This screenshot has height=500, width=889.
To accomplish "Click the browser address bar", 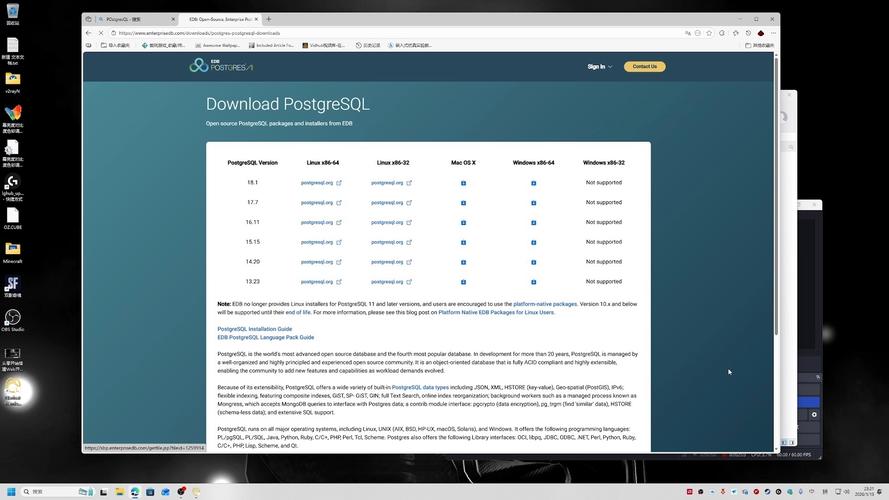I will click(400, 32).
